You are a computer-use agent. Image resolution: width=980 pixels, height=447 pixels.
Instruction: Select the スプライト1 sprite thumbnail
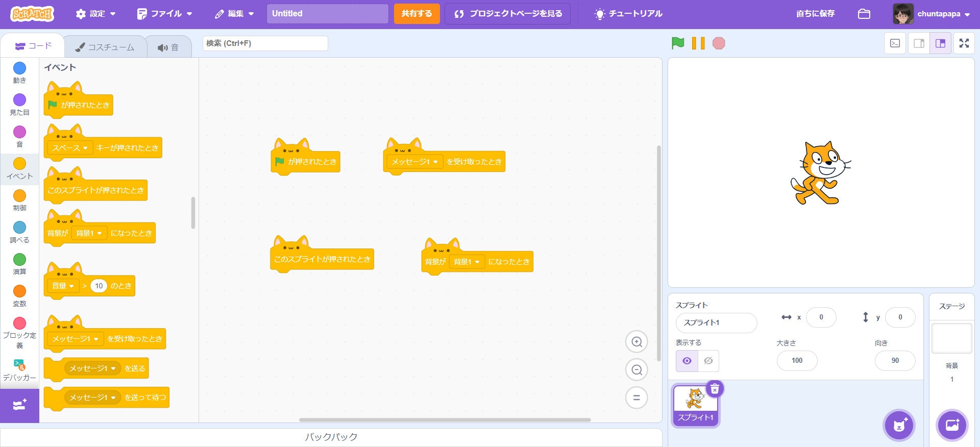pos(695,406)
